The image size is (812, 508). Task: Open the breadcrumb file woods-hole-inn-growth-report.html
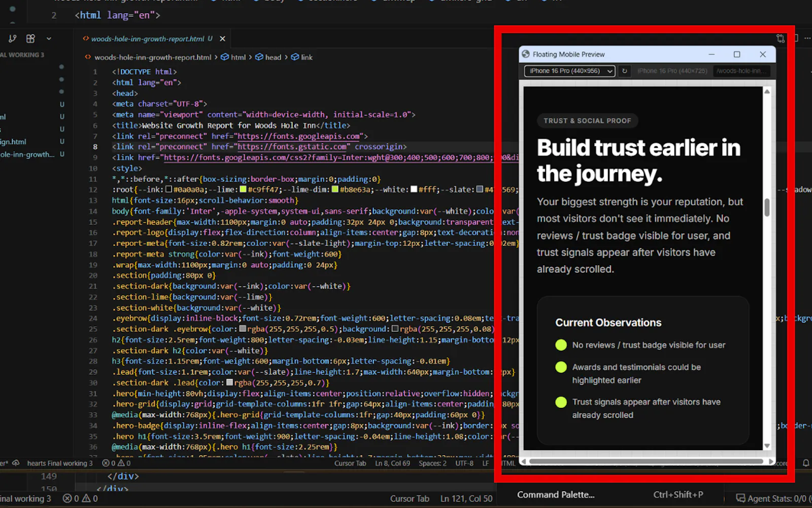(x=152, y=57)
